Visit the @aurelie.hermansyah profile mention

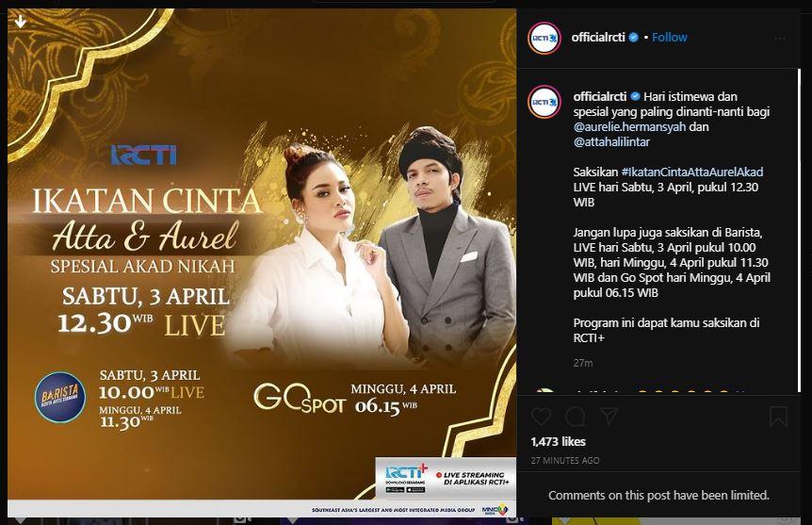[629, 126]
